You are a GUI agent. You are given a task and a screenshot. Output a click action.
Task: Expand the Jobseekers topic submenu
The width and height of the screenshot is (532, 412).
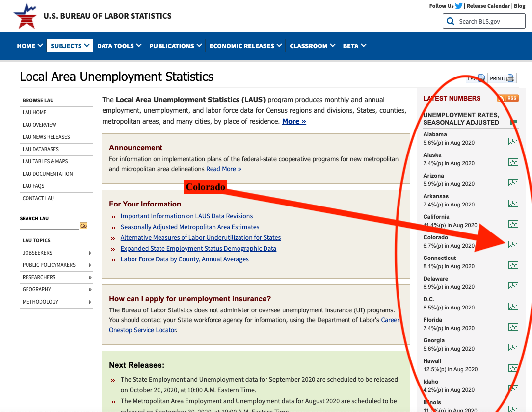[56, 253]
